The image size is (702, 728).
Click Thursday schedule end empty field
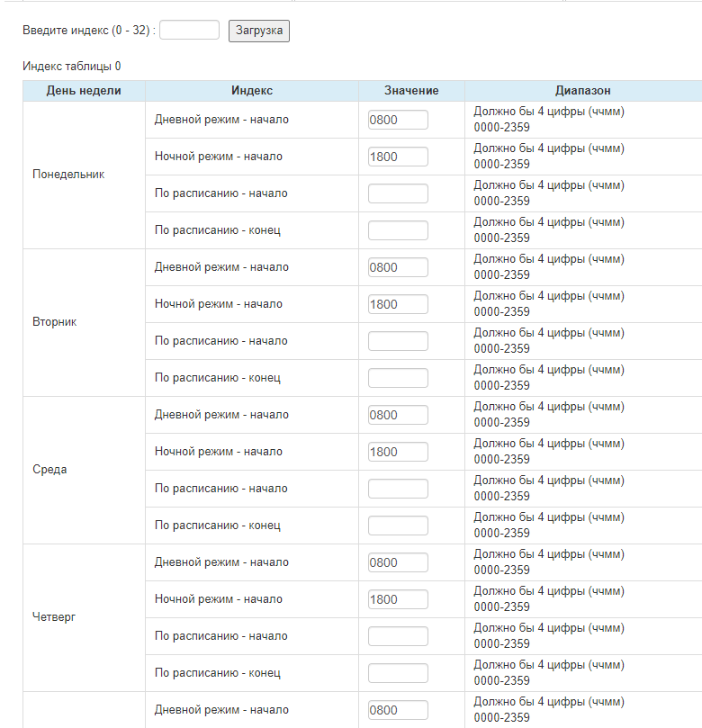[398, 673]
